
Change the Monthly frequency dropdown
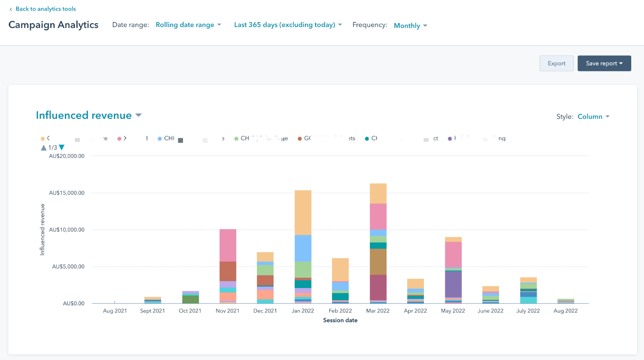tap(410, 26)
